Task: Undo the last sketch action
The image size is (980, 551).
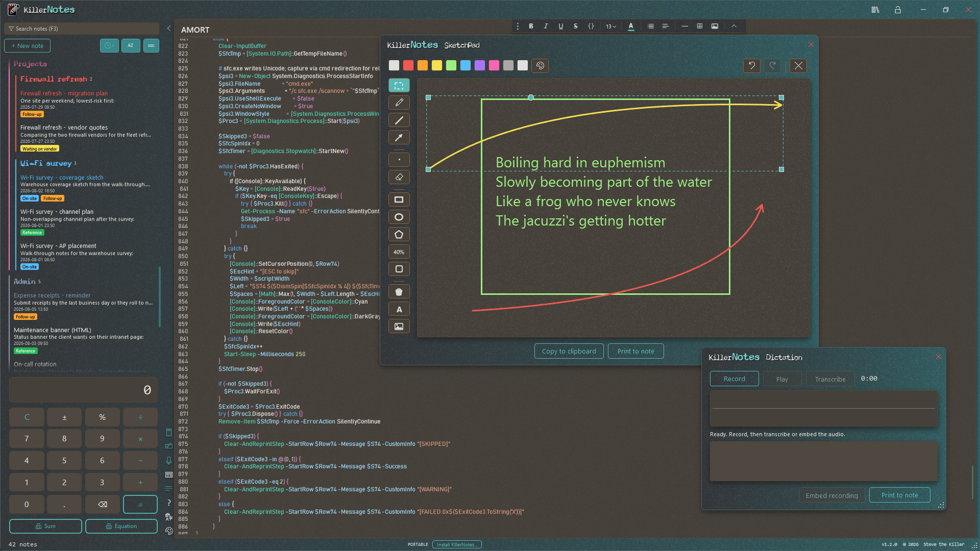Action: [752, 65]
